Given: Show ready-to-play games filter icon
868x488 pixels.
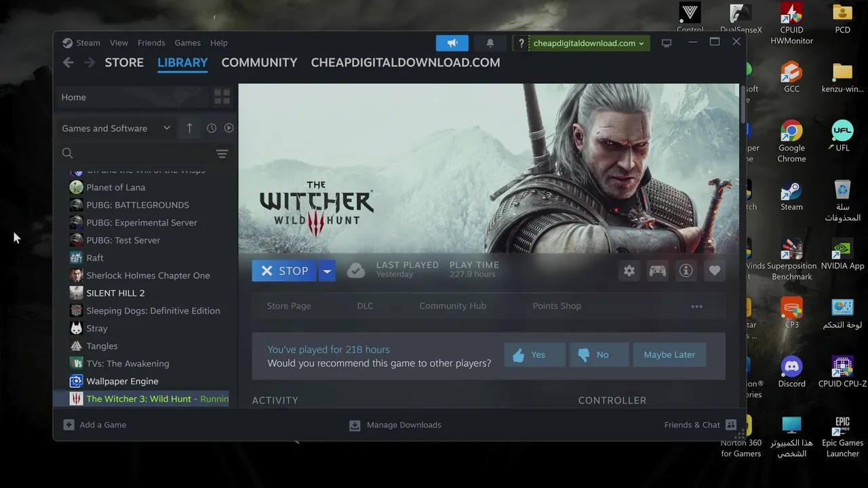Looking at the screenshot, I should click(x=229, y=128).
